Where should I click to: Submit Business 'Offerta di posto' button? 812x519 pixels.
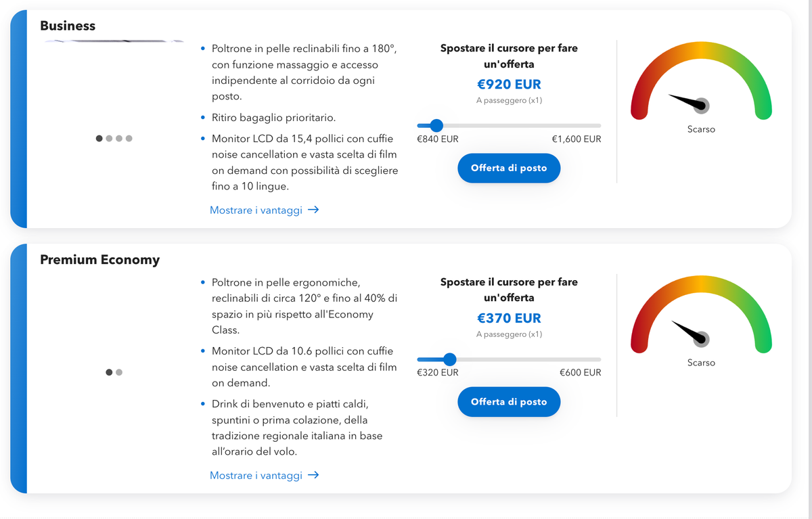509,168
